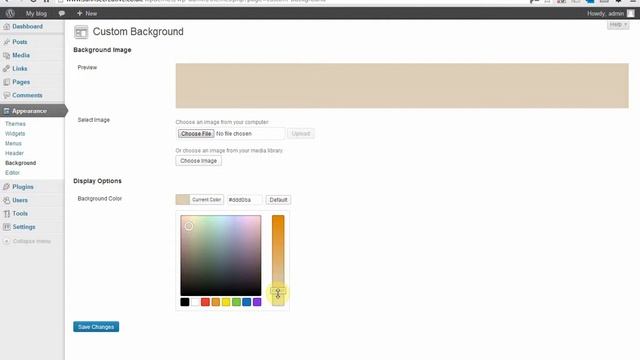Open the Plugins menu label
Screen dimensions: 640x360
(23, 187)
